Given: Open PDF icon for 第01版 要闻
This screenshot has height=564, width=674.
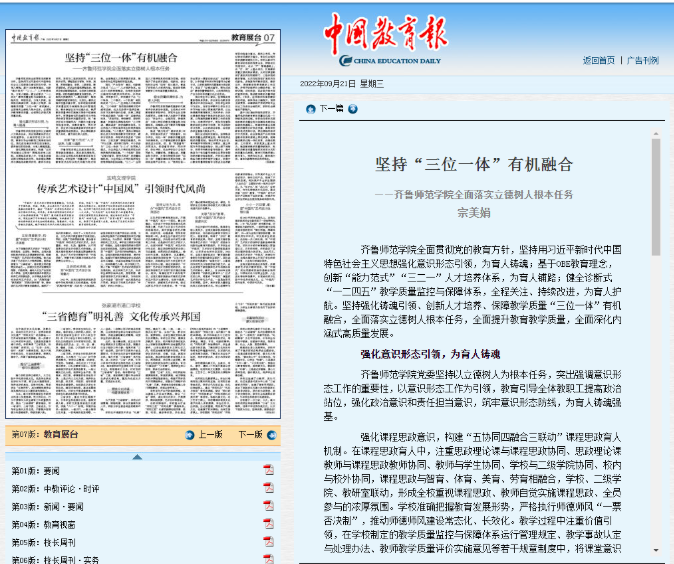Looking at the screenshot, I should click(x=268, y=470).
